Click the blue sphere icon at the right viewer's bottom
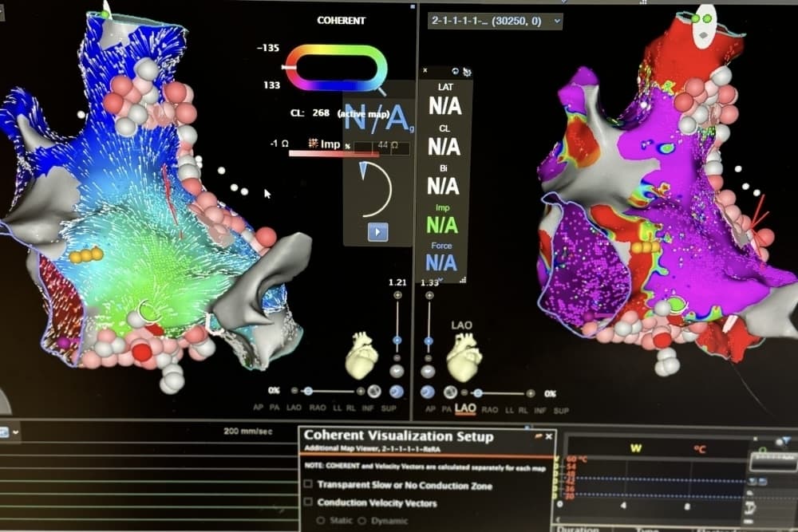 tap(428, 392)
